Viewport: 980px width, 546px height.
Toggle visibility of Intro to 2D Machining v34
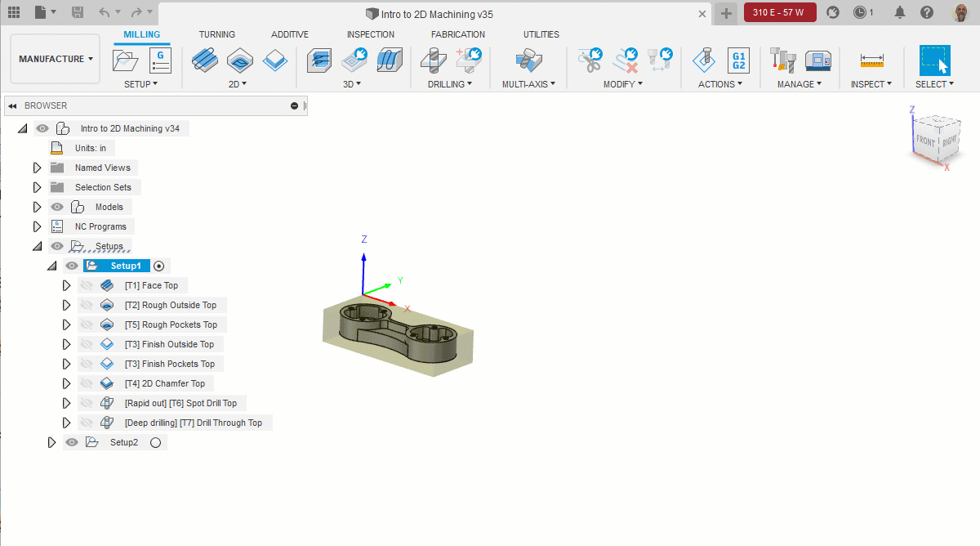pos(42,128)
